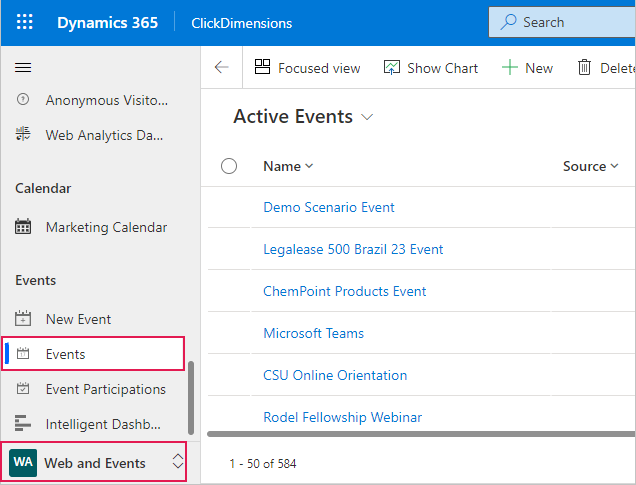Click the Active Events view title
The height and width of the screenshot is (485, 636).
(293, 117)
